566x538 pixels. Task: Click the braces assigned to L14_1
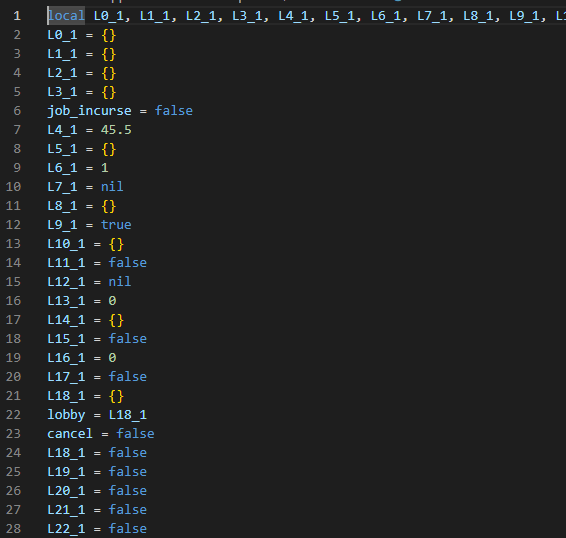pos(116,320)
